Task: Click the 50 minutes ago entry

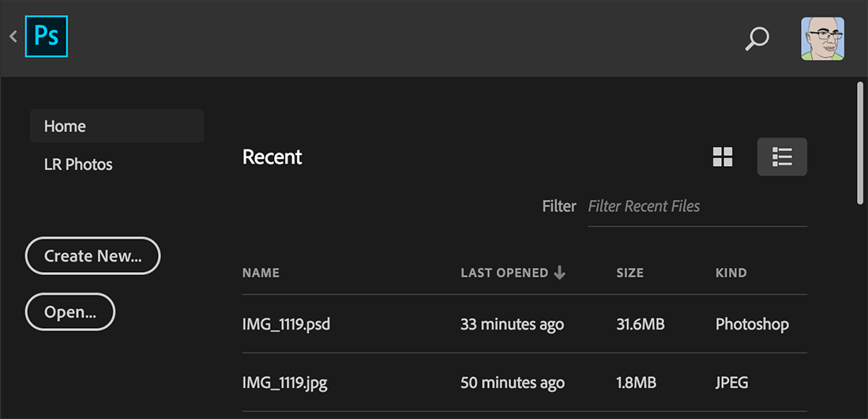Action: [x=512, y=383]
